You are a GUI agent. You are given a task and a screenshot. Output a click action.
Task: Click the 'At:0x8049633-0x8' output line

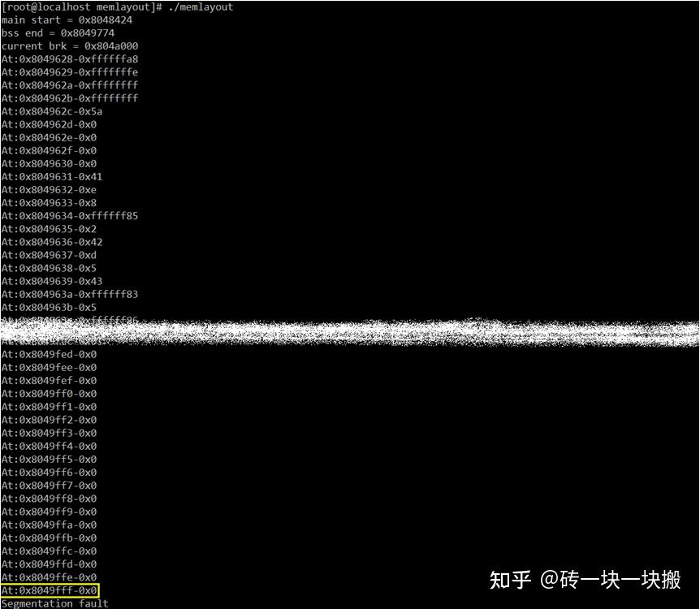click(x=49, y=203)
